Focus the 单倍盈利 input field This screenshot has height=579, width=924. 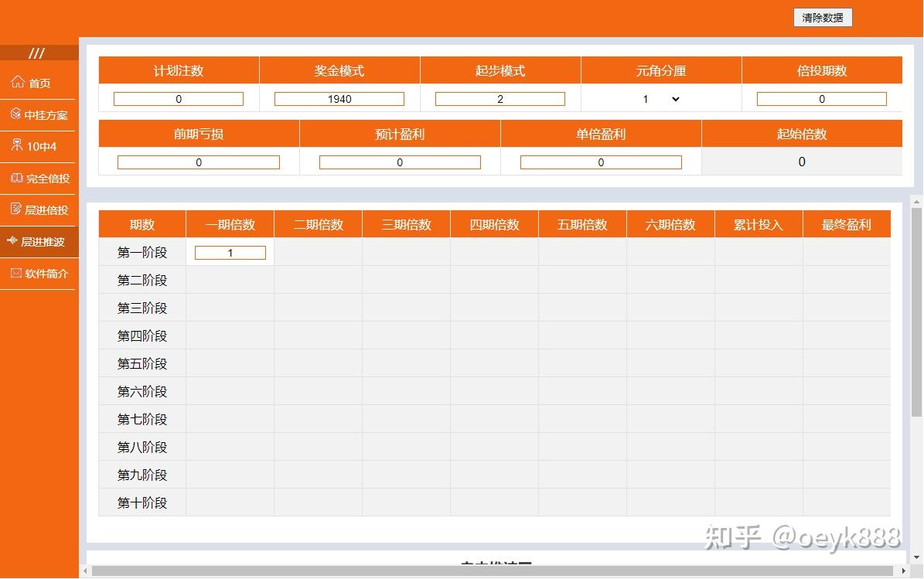601,162
